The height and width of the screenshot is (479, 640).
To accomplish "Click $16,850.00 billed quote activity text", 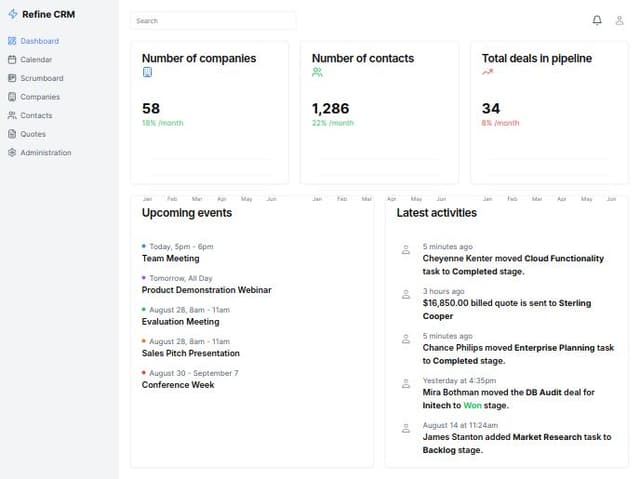I will coord(507,309).
